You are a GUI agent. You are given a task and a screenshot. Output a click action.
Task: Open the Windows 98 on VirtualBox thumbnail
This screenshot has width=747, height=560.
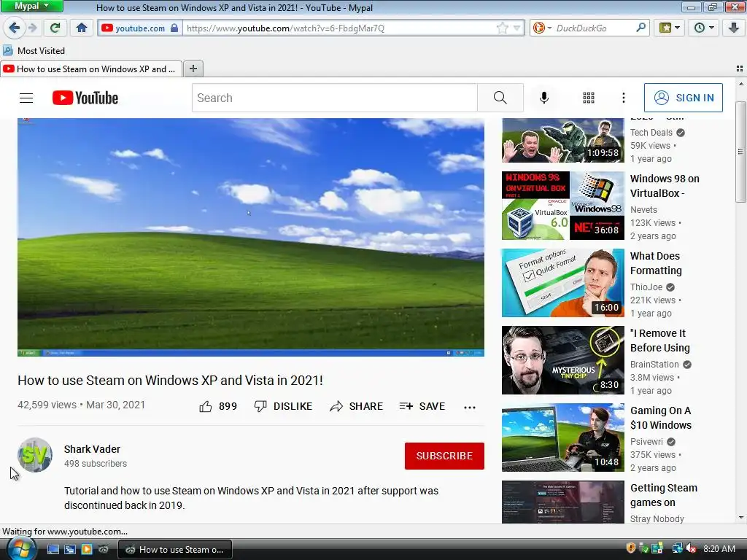(x=562, y=206)
